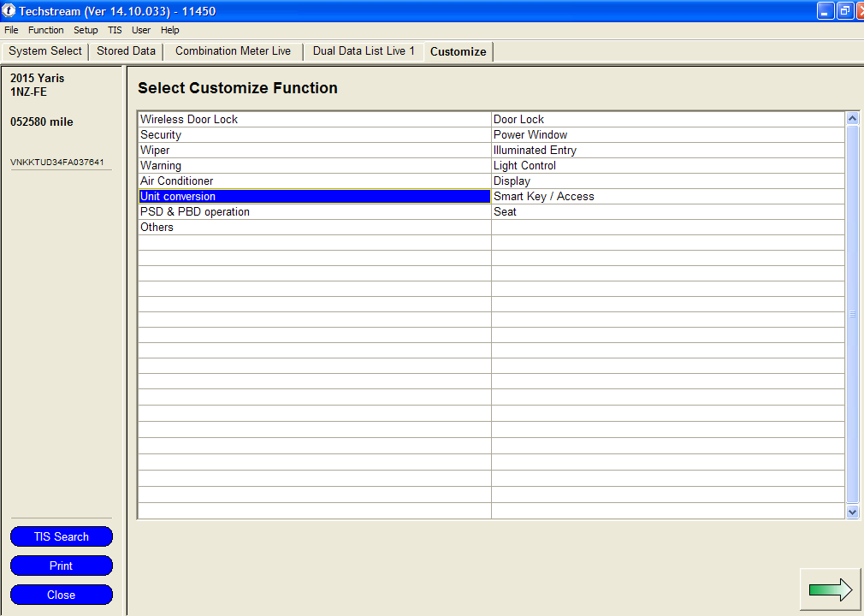This screenshot has width=864, height=616.
Task: Open the Combination Meter Live tab
Action: 233,51
